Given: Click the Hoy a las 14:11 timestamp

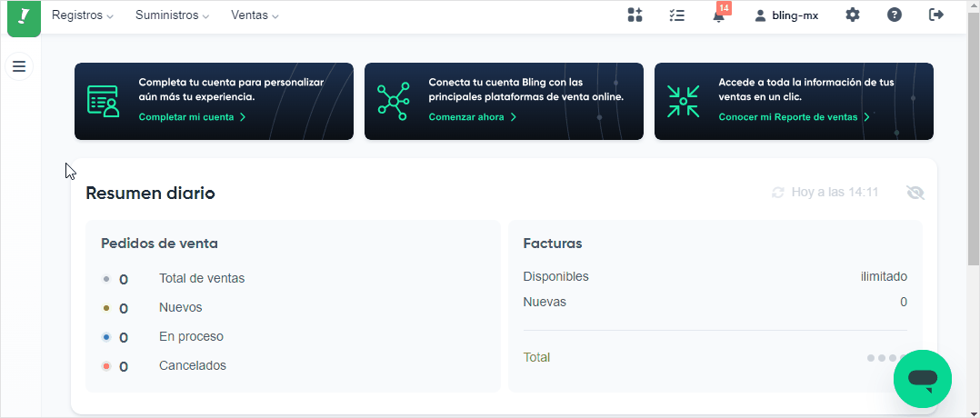Looking at the screenshot, I should pyautogui.click(x=835, y=193).
